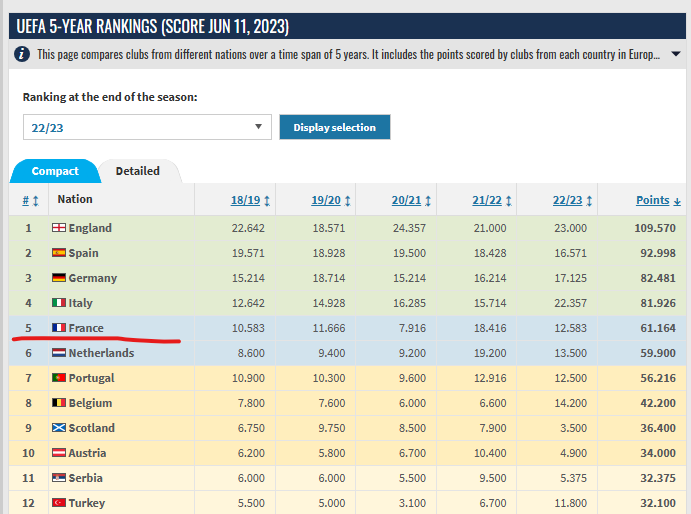Sort by the rank number column header
Viewport: 691px width, 514px height.
(x=30, y=200)
